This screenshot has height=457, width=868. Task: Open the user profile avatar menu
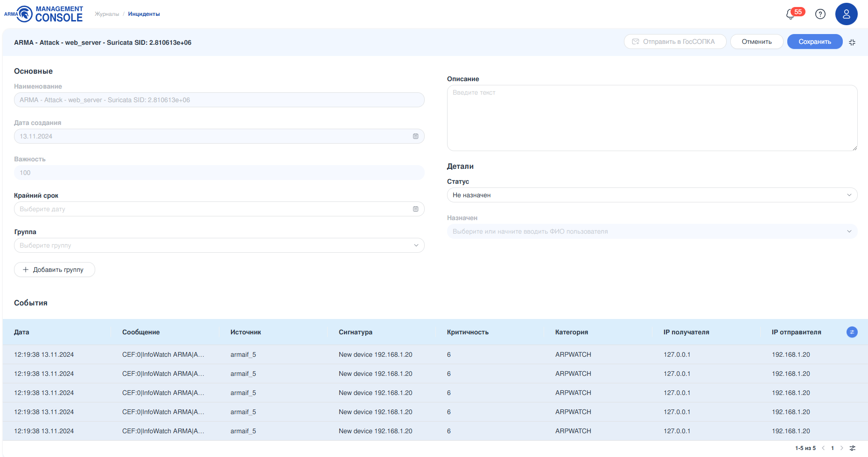click(846, 14)
